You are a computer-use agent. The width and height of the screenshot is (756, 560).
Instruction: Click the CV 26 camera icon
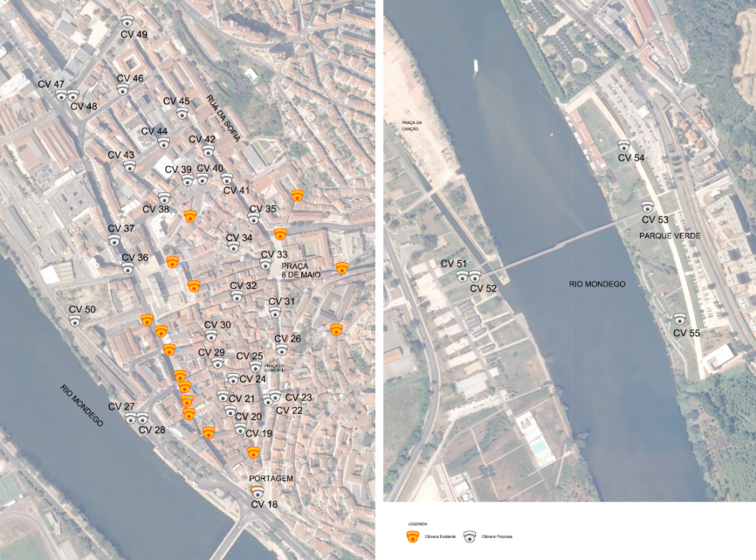281,349
